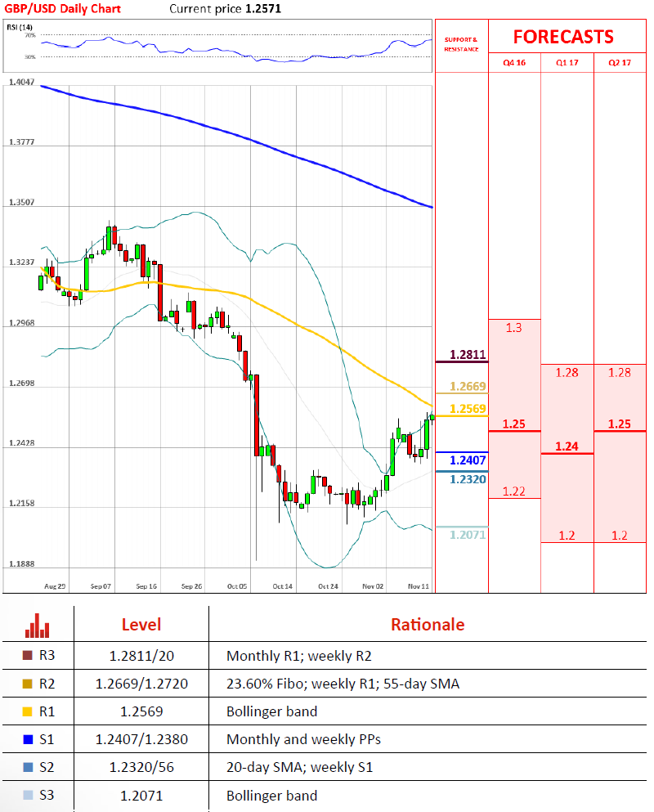Click the 1.3777 price axis label
This screenshot has height=812, width=654.
[22, 142]
